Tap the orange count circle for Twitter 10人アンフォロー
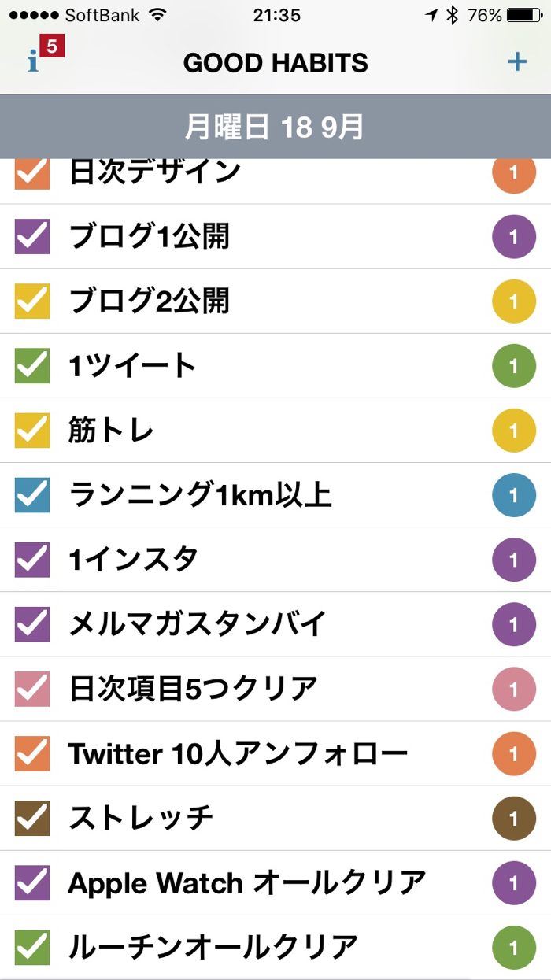The height and width of the screenshot is (980, 551). coord(513,754)
